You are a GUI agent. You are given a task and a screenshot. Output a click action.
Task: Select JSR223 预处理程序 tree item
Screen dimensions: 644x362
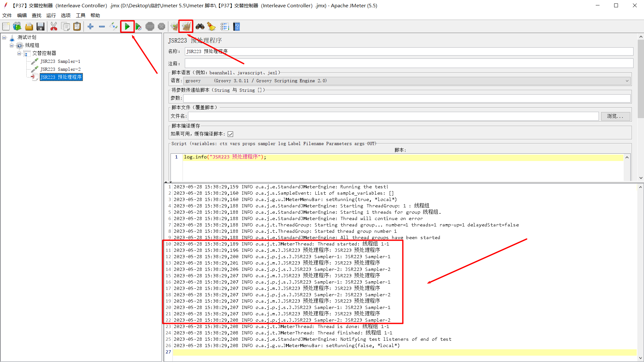point(61,77)
